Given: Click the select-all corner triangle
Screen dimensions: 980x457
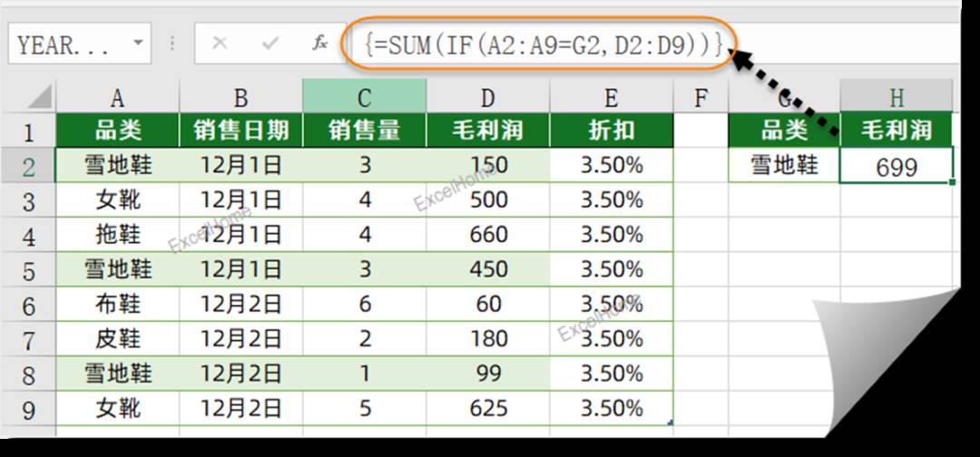Looking at the screenshot, I should click(x=40, y=97).
